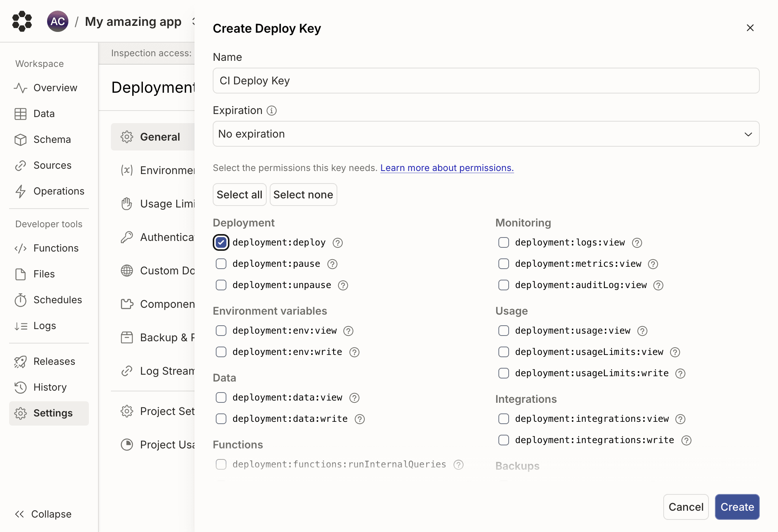Click the Releases rocket icon
The image size is (778, 532).
point(21,361)
